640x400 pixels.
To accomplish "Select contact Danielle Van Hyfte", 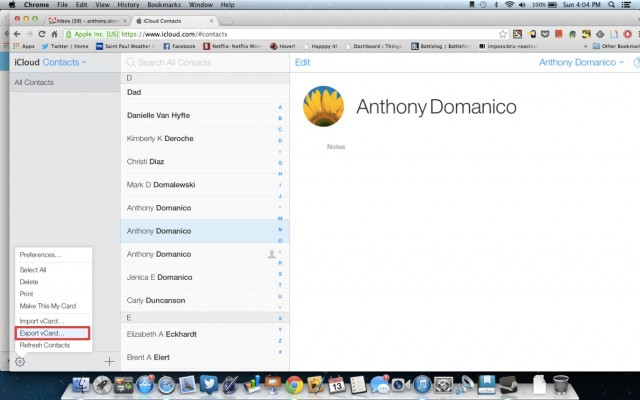I will 205,116.
